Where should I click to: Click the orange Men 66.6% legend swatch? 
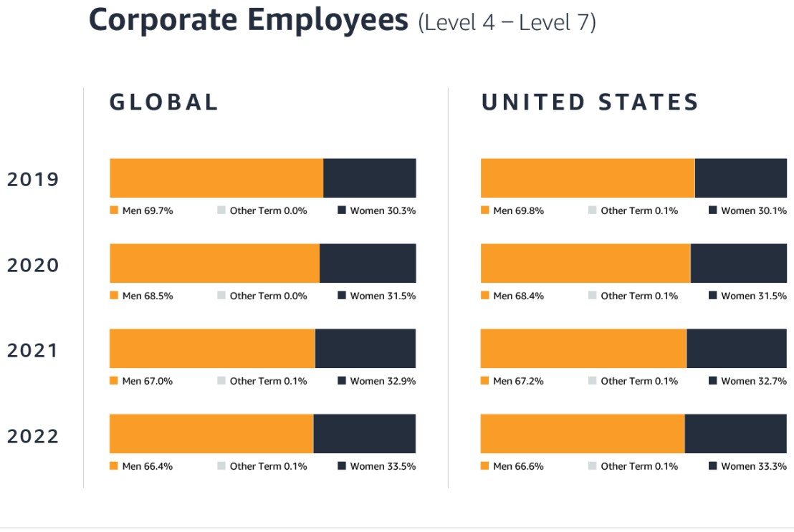tap(484, 466)
